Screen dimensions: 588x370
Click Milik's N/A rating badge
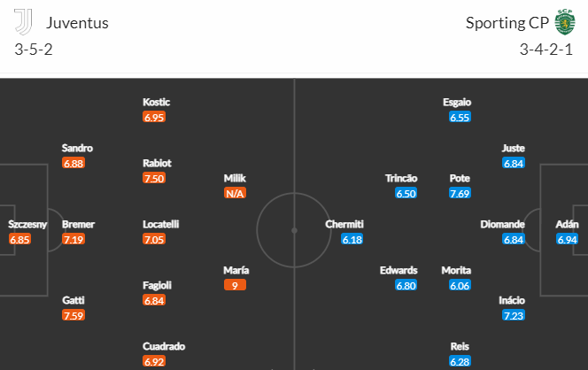[235, 194]
